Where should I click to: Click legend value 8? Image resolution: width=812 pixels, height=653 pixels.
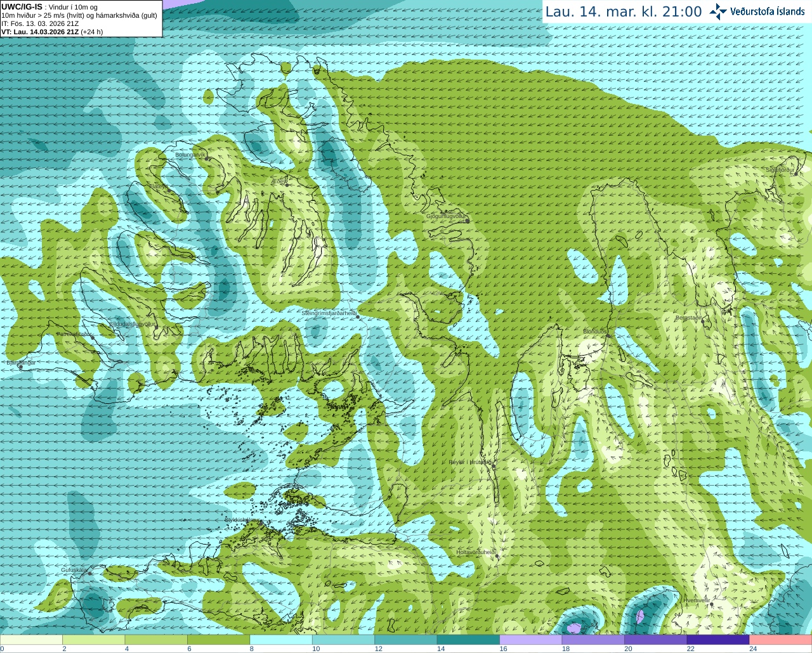tap(252, 649)
